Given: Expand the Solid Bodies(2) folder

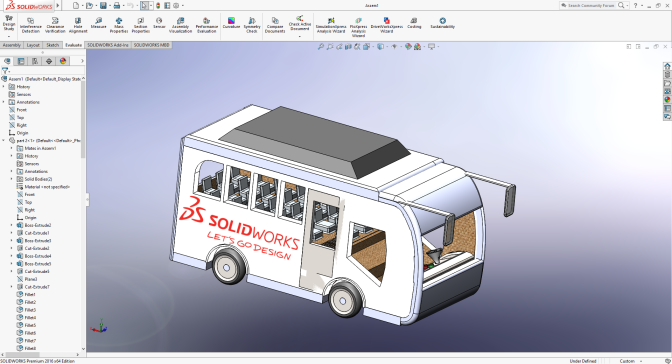Looking at the screenshot, I should [x=12, y=179].
